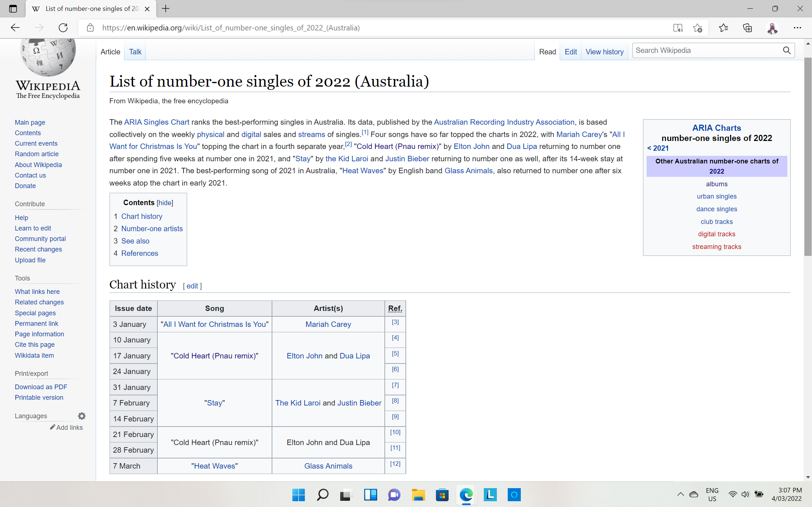812x507 pixels.
Task: Click the page vertical scrollbar thumb
Action: point(808,156)
